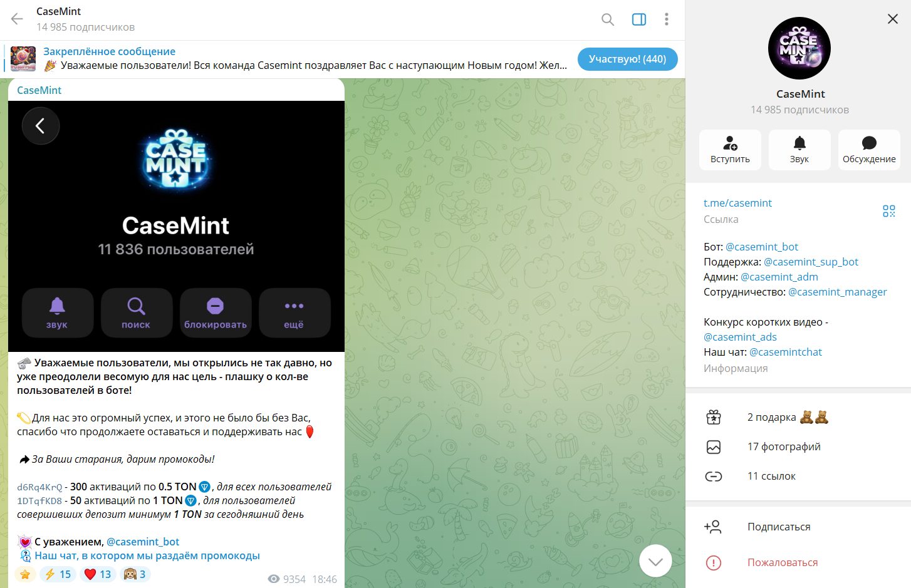Click the back chevron in the post image
911x588 pixels.
41,126
